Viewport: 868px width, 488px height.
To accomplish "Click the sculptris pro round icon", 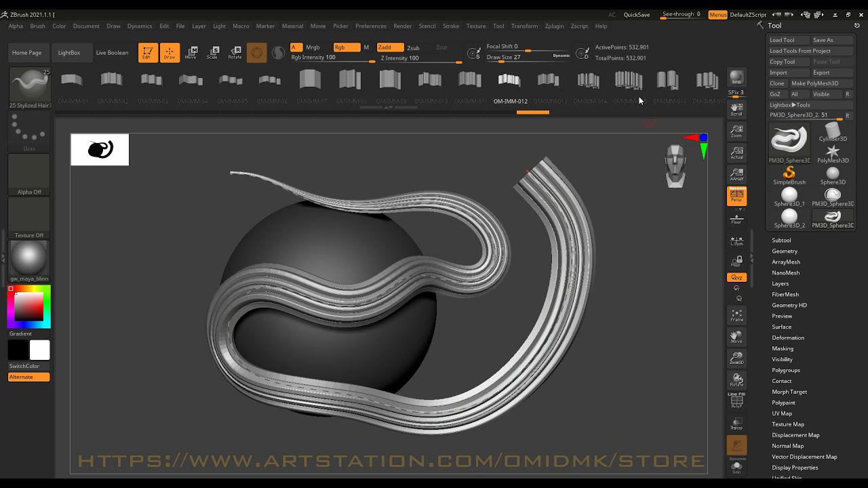I will 278,53.
